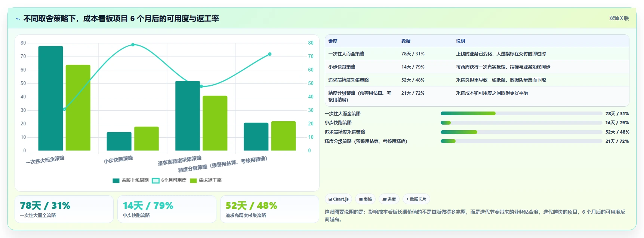
Task: Click the Chart.js tag chip
Action: (x=338, y=199)
